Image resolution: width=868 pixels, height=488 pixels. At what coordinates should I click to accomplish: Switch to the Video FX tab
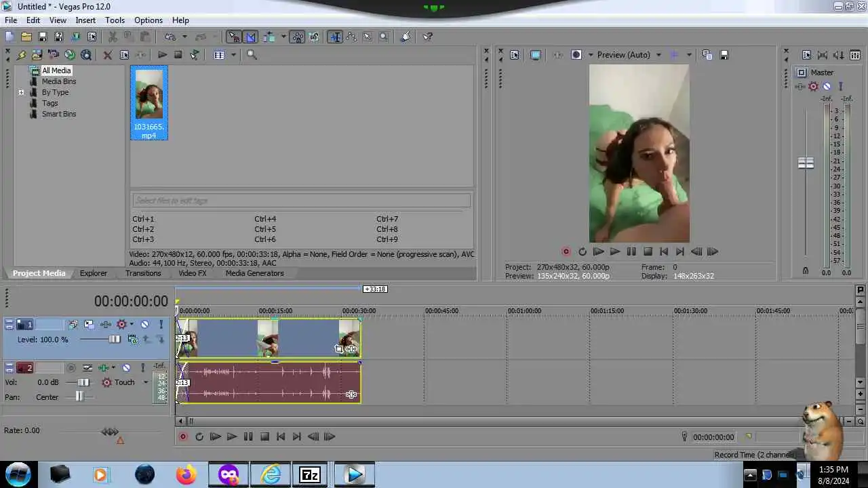point(192,273)
